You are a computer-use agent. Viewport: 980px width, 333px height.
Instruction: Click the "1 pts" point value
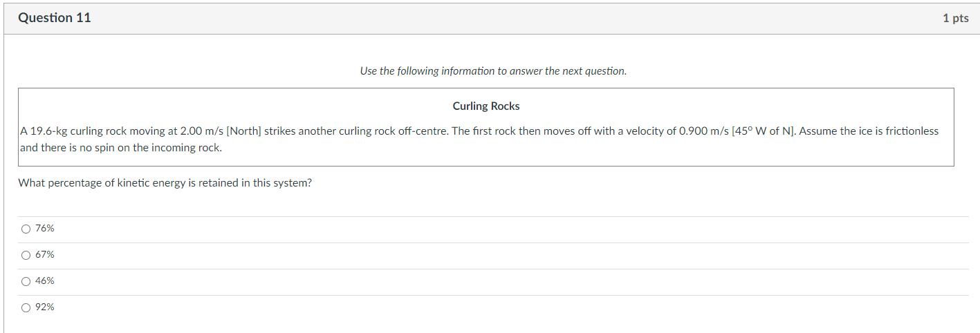point(955,19)
